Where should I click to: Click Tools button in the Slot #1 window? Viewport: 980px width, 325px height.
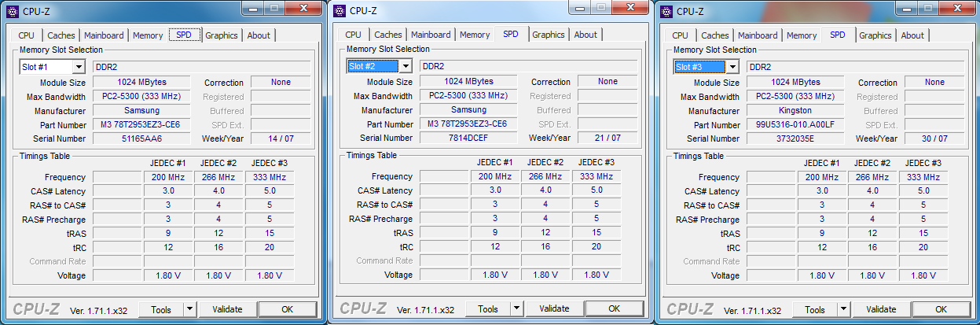coord(161,309)
